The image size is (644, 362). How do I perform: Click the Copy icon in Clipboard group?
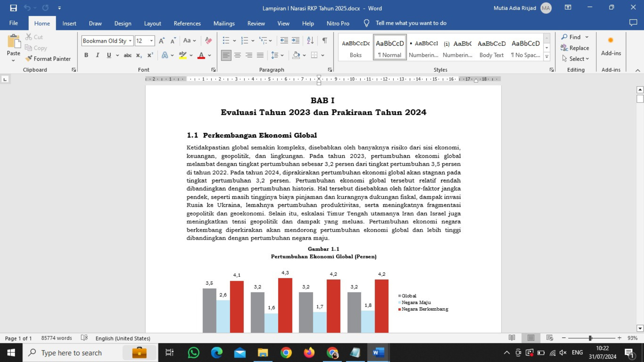29,48
